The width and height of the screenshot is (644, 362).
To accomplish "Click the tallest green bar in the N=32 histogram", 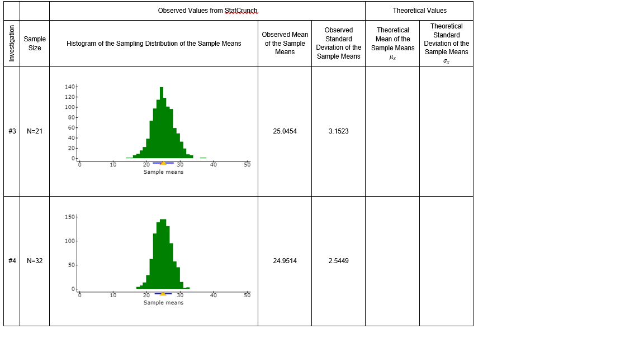I will tap(162, 240).
